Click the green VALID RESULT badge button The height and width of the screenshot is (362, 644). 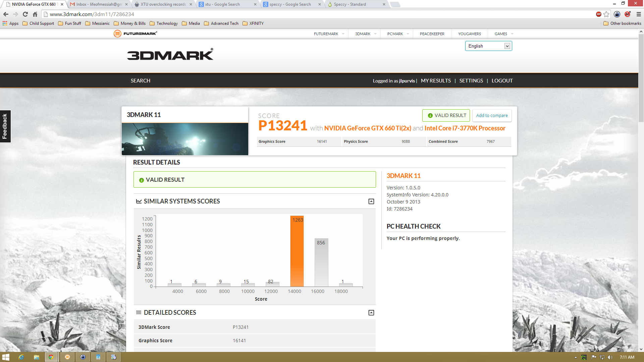[446, 115]
